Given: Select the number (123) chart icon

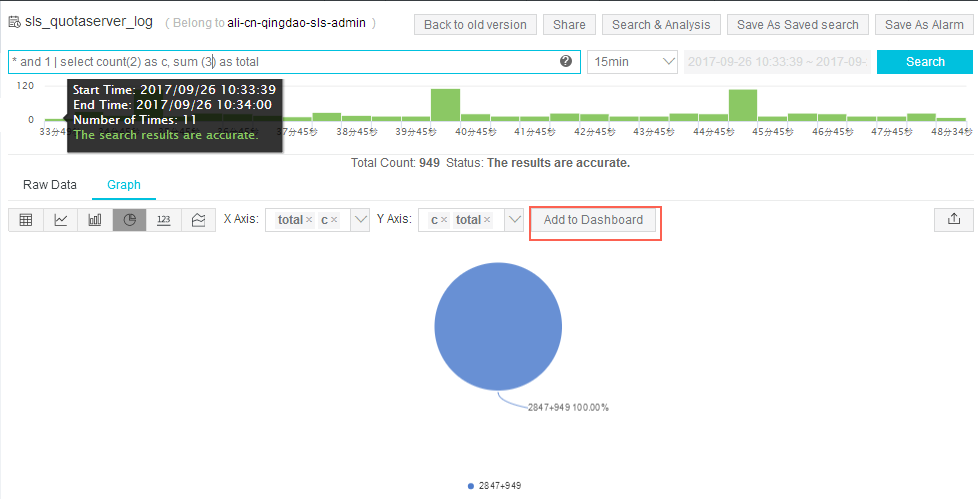Looking at the screenshot, I should click(x=164, y=220).
